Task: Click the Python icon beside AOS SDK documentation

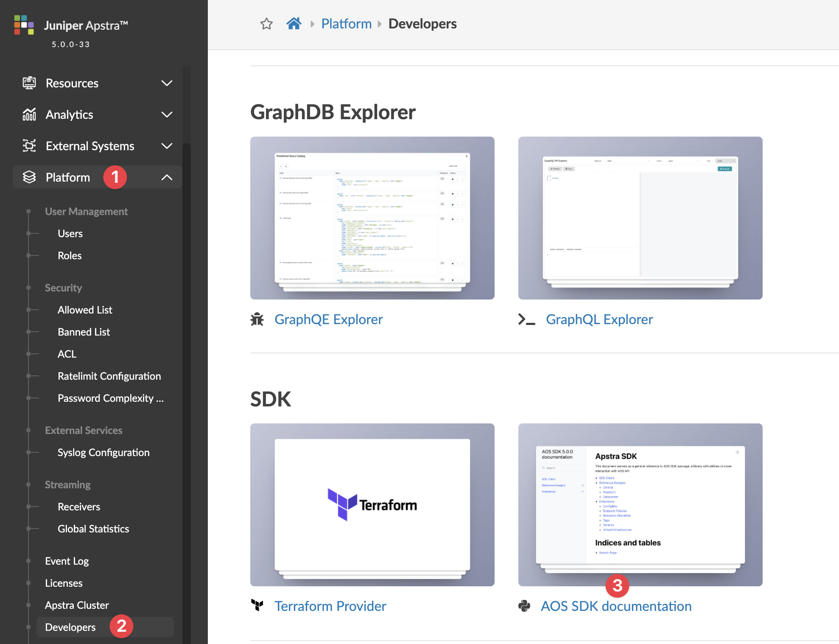Action: point(524,606)
